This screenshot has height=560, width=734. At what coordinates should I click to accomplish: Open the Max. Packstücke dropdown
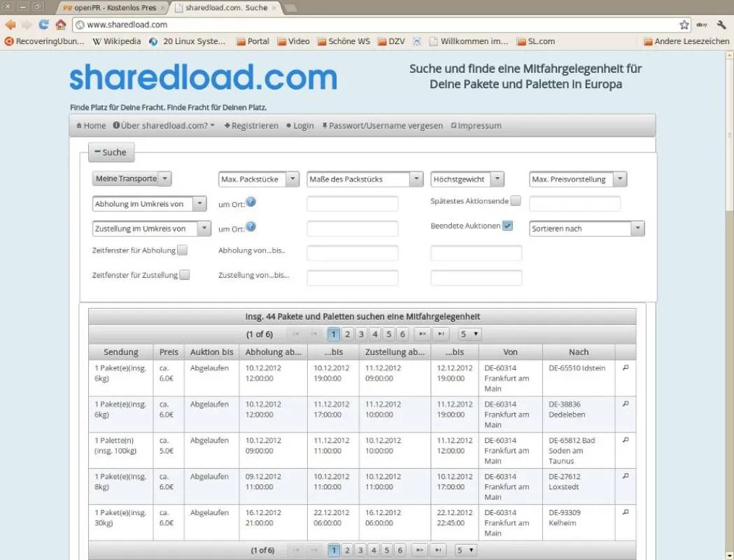(259, 179)
